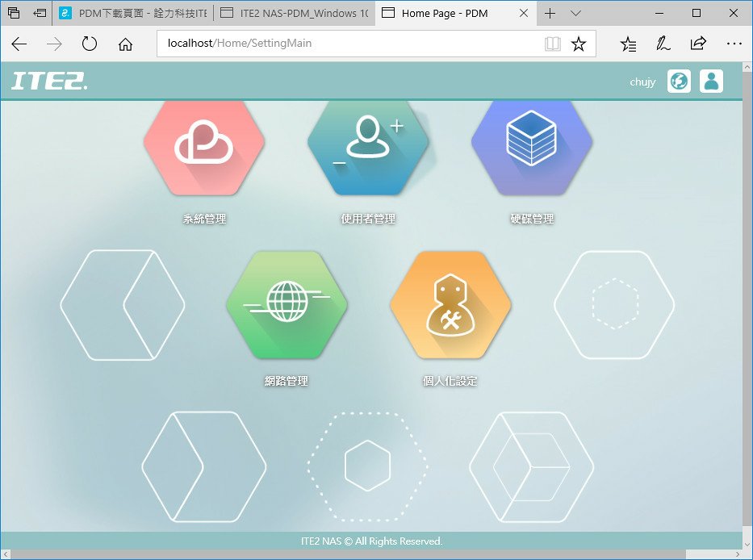Click the 網路管理 label

(287, 381)
